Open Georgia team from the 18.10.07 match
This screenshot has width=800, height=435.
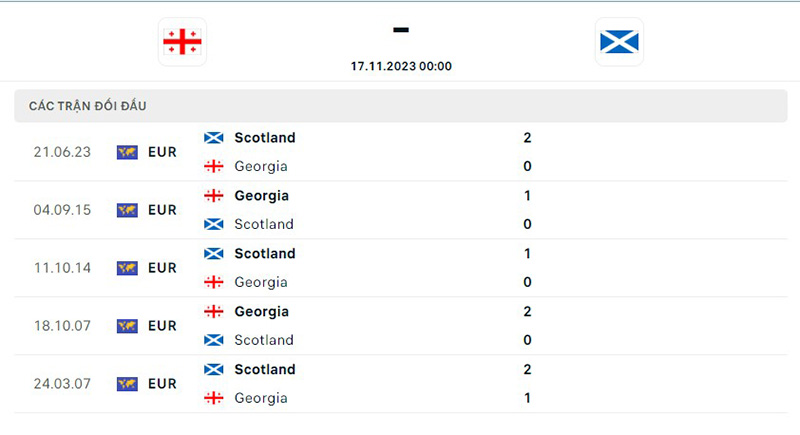(261, 312)
